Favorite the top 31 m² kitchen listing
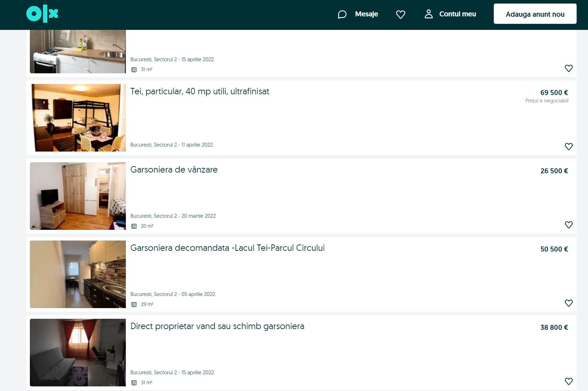This screenshot has height=391, width=588. pyautogui.click(x=568, y=68)
